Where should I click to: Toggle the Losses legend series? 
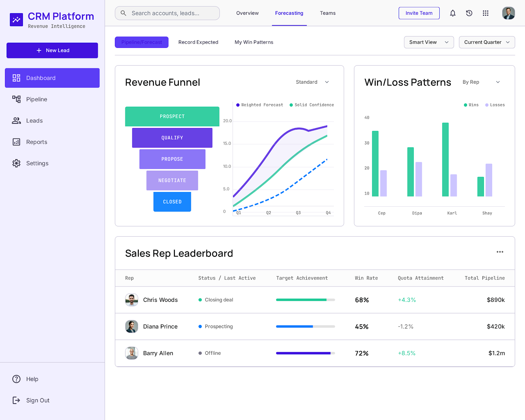(495, 105)
